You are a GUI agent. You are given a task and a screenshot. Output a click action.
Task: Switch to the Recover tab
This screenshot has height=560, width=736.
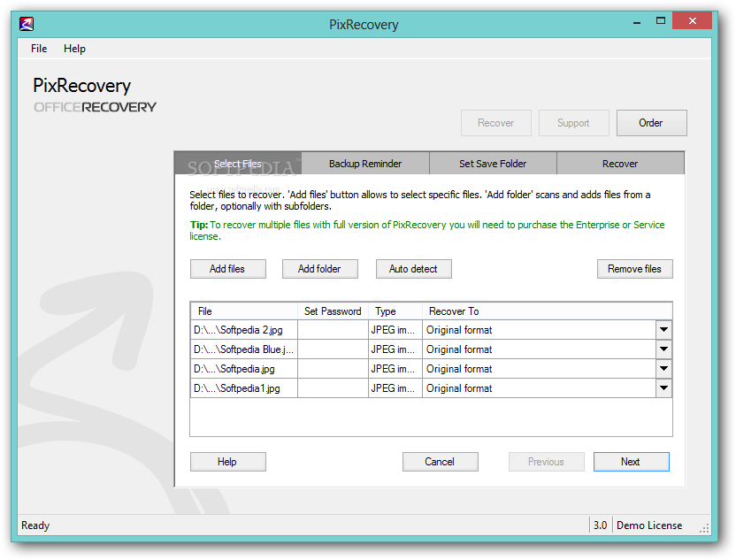[620, 164]
